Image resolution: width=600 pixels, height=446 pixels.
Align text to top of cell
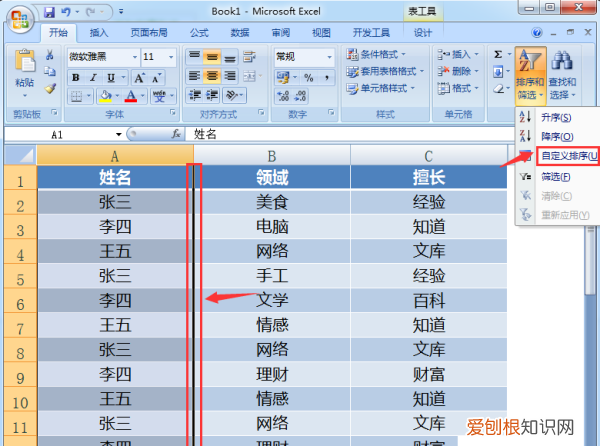tap(194, 57)
